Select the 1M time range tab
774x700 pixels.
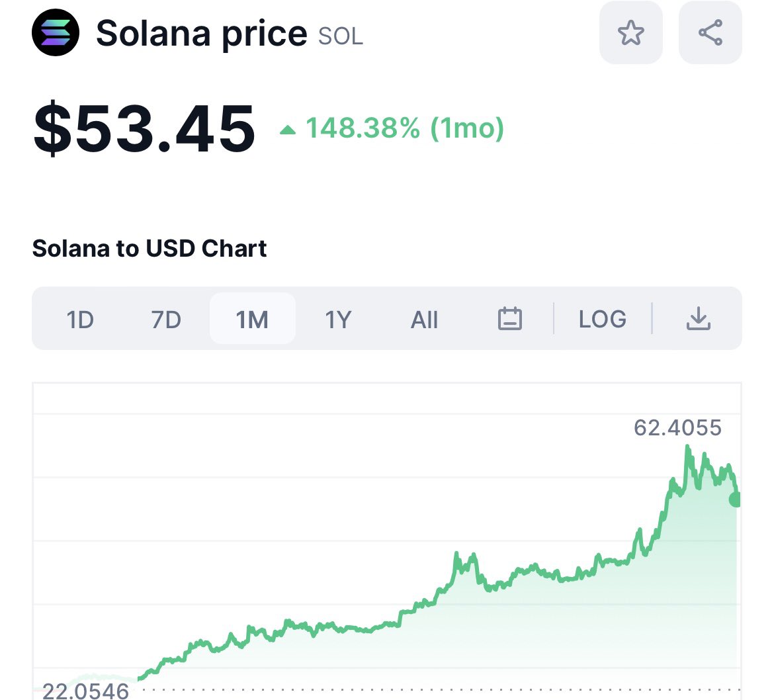[x=252, y=319]
